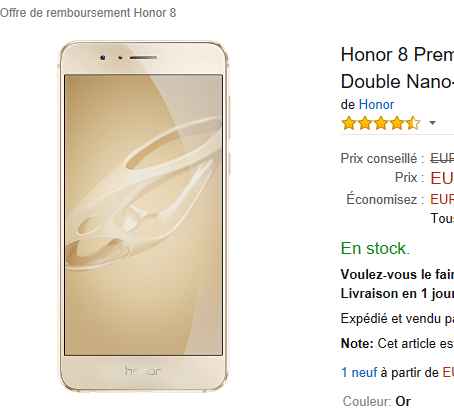The height and width of the screenshot is (412, 454).
Task: Click the Couleur: Or label
Action: pyautogui.click(x=377, y=401)
